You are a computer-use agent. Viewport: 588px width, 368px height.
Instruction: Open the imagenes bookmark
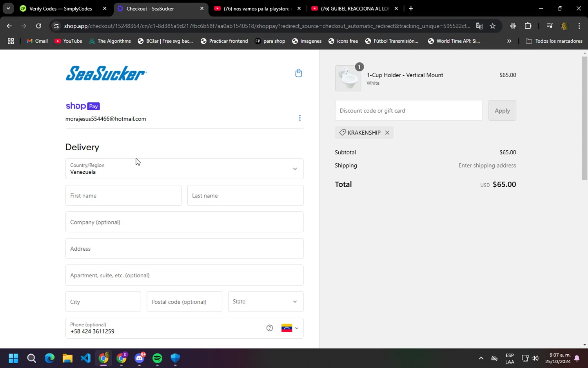pos(307,41)
